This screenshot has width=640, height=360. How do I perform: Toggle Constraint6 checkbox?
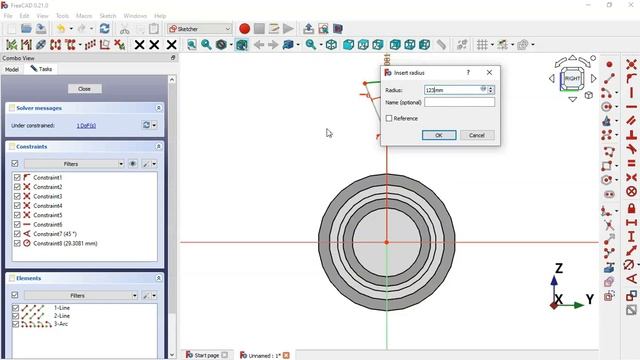[17, 224]
